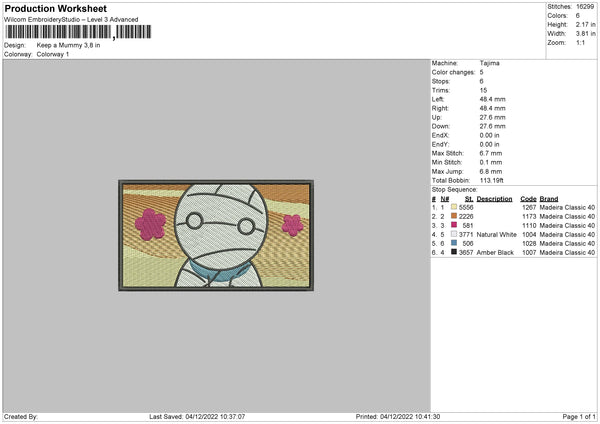Select the Min Stitch value 0.1 mm
This screenshot has width=600, height=424.
[491, 162]
